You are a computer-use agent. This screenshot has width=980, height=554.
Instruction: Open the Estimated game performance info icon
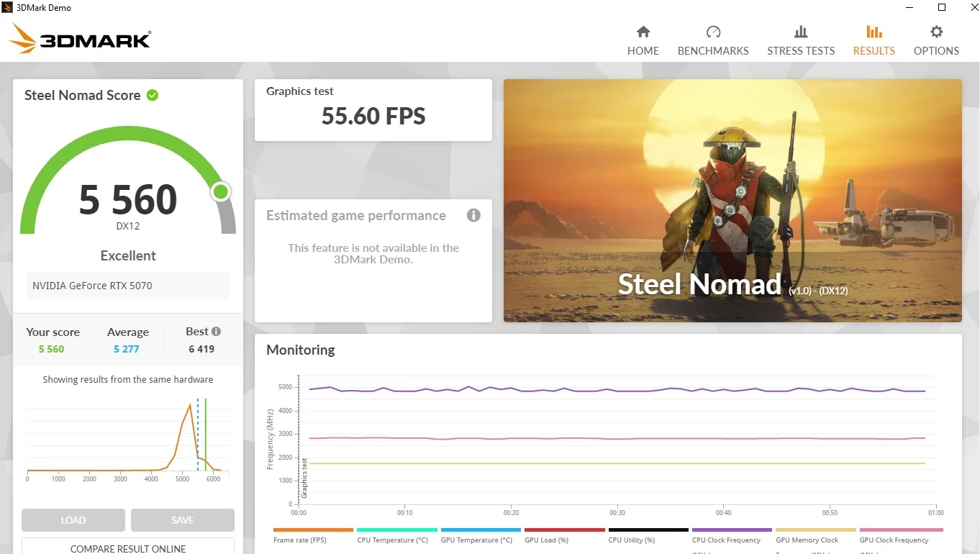(473, 215)
